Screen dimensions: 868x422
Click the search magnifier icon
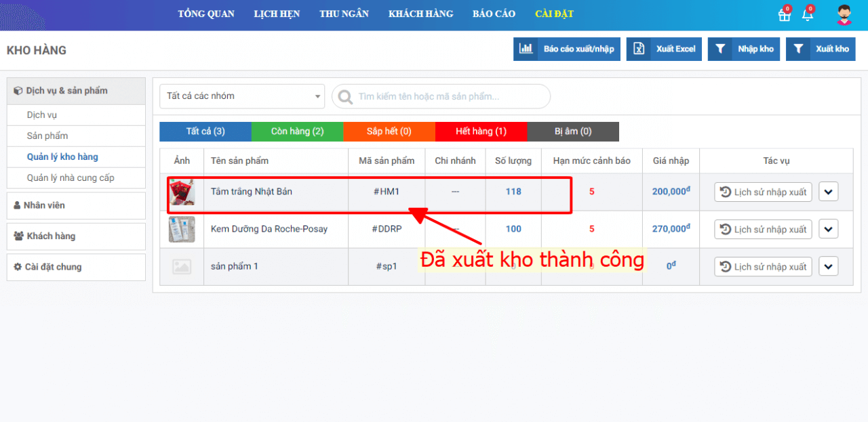click(x=345, y=97)
